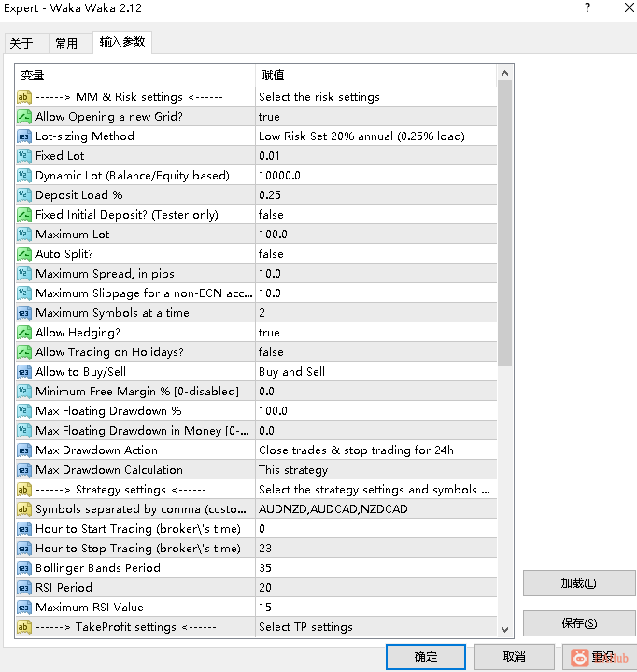This screenshot has height=672, width=637.
Task: Click the icon beside Max Floating Drawdown in Money
Action: (24, 431)
